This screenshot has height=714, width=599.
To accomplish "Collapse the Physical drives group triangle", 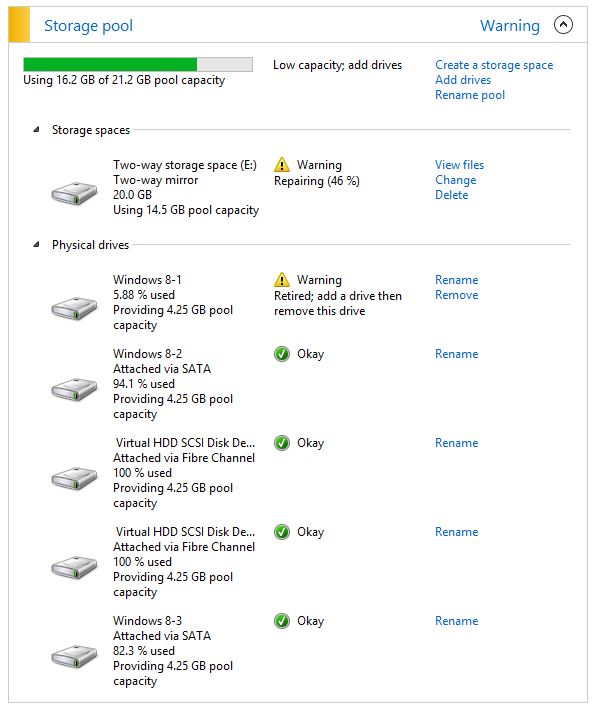I will [x=36, y=245].
